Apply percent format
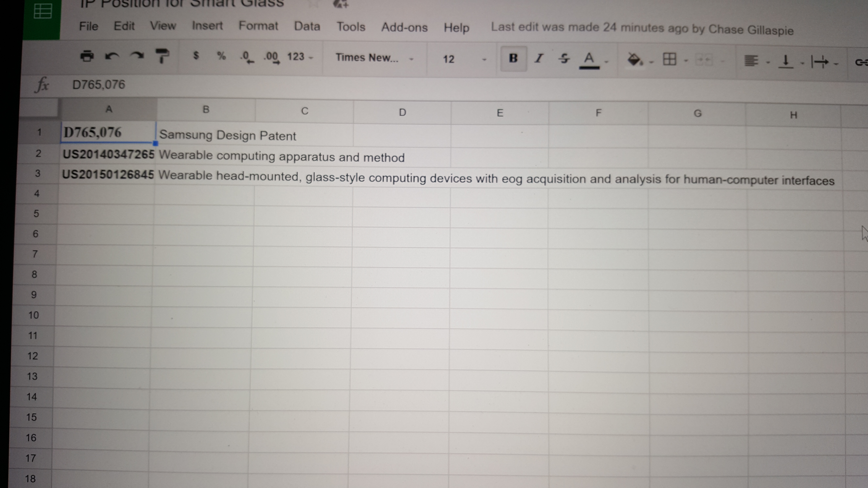The width and height of the screenshot is (868, 488). click(221, 56)
